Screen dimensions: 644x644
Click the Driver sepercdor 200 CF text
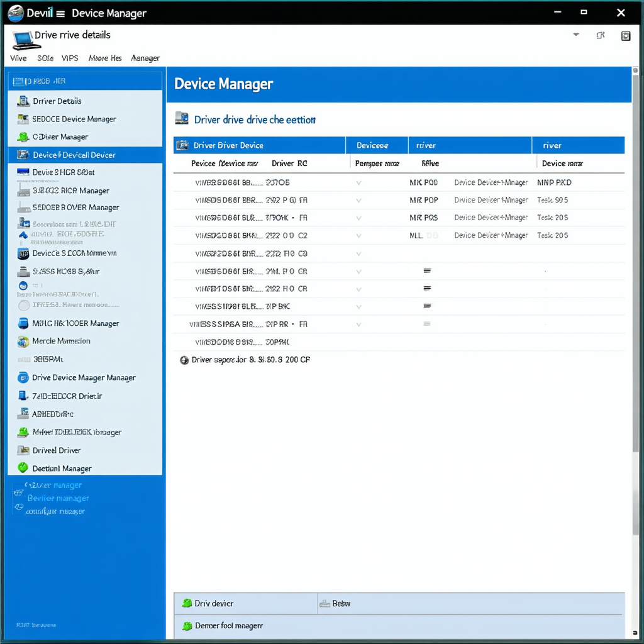pos(250,360)
